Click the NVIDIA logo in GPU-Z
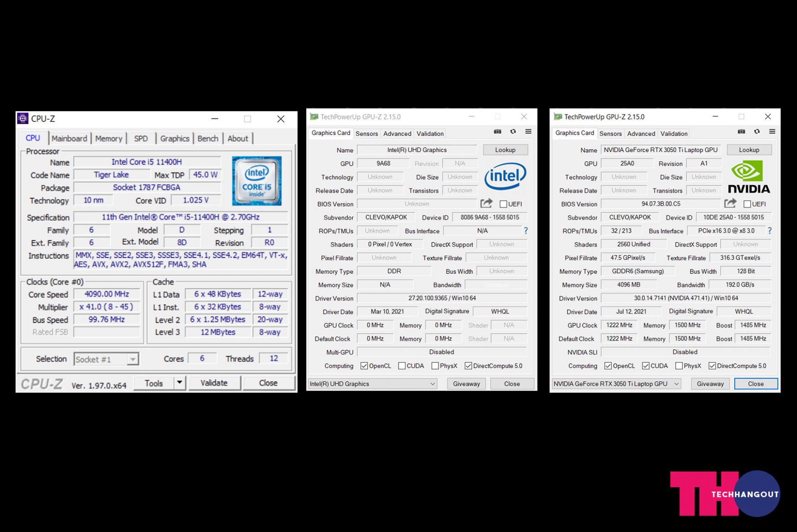 [x=749, y=177]
